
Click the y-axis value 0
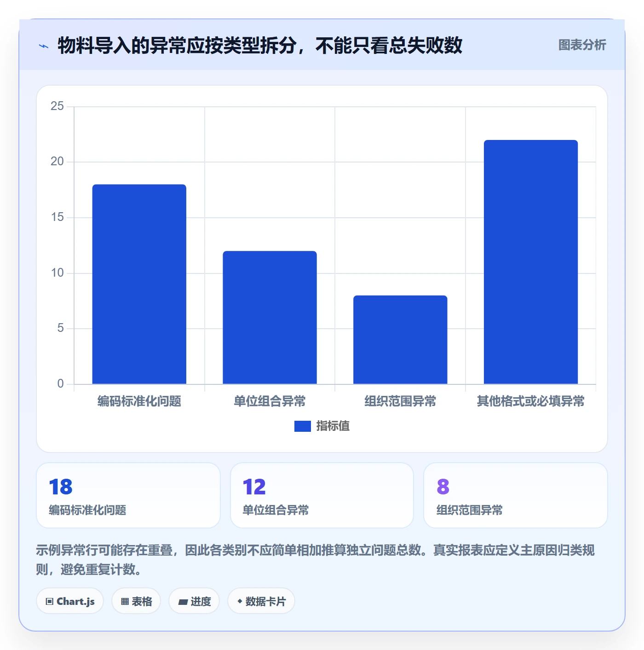[60, 384]
